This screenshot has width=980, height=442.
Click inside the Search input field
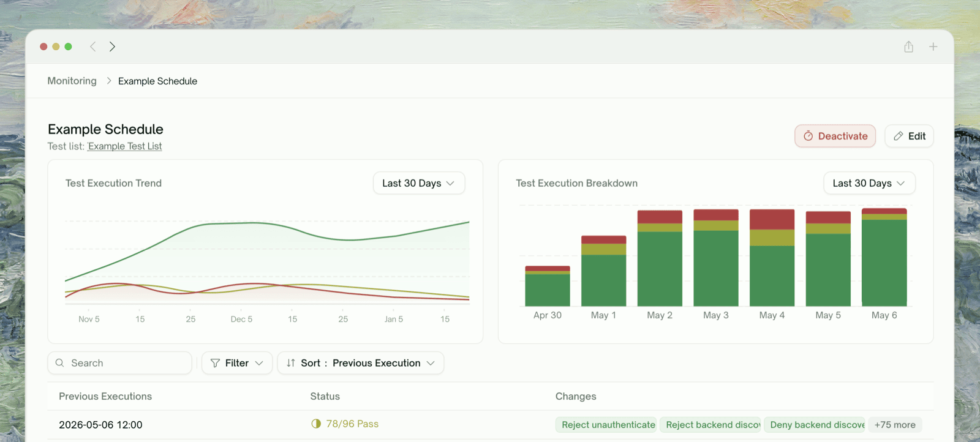click(x=120, y=363)
